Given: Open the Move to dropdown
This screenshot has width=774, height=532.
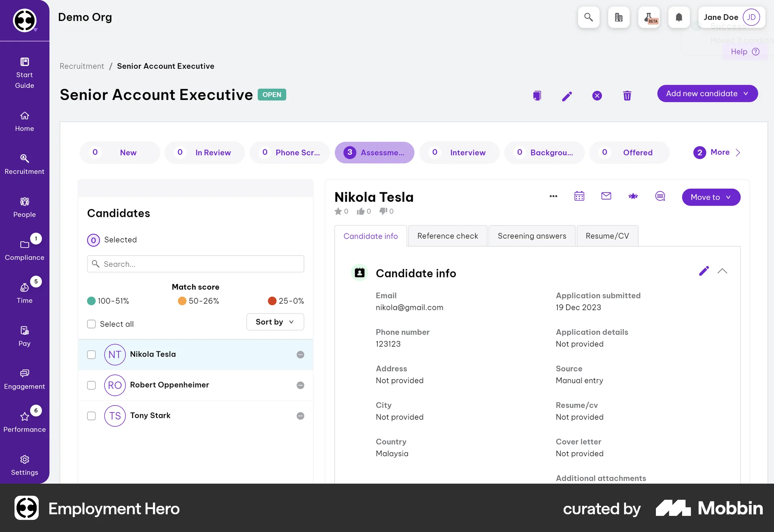Looking at the screenshot, I should click(x=711, y=197).
